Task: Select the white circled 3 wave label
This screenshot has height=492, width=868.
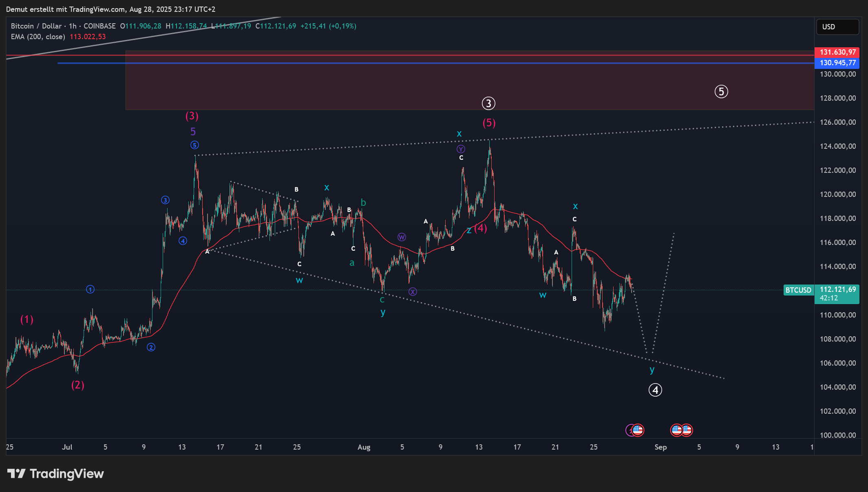Action: coord(488,104)
